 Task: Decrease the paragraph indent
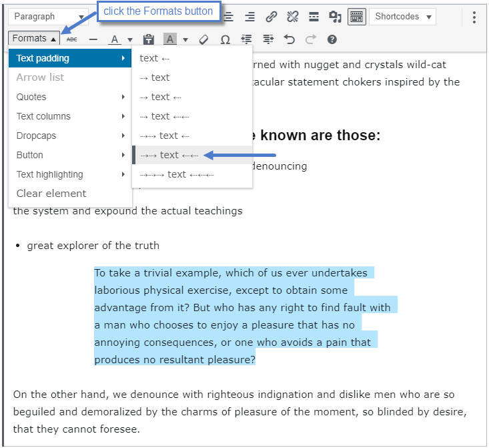(x=246, y=39)
